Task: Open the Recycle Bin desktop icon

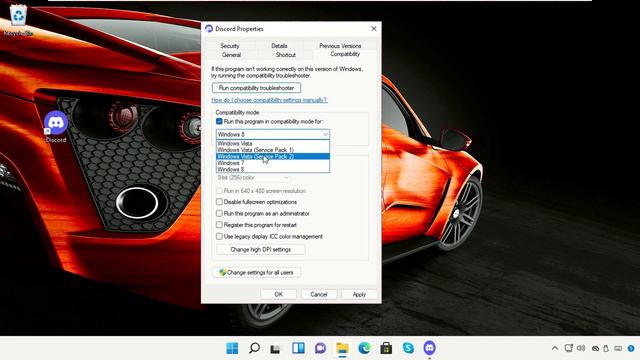Action: (x=18, y=20)
